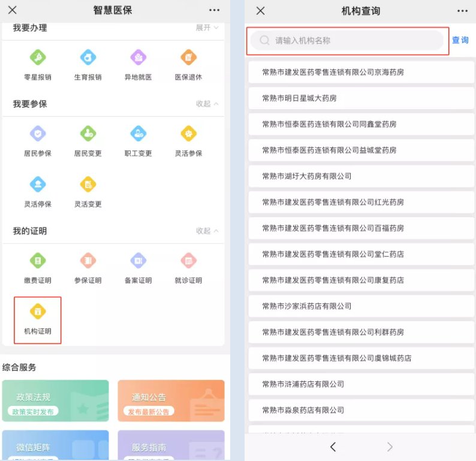The height and width of the screenshot is (461, 476).
Task: Select the 利群药房 institution row
Action: (x=361, y=332)
